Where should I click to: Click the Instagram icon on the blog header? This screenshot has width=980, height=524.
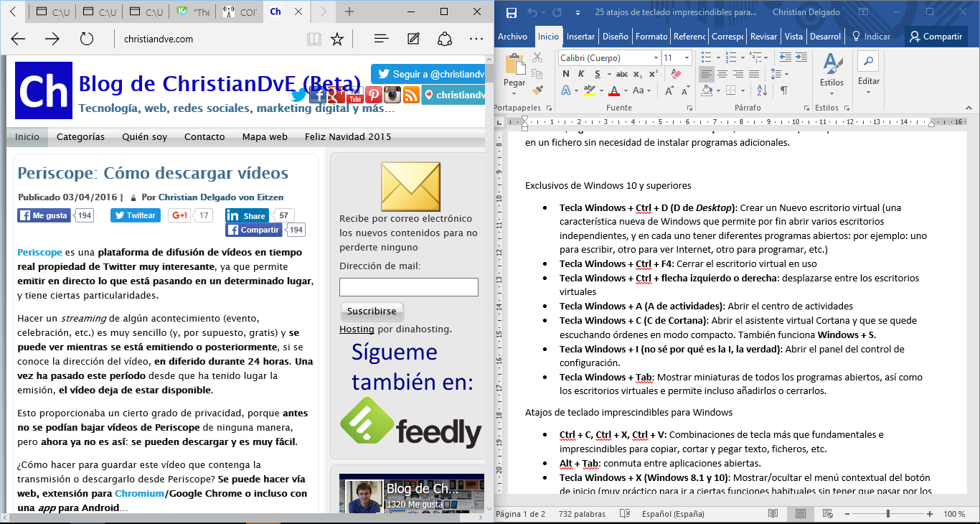pyautogui.click(x=392, y=95)
